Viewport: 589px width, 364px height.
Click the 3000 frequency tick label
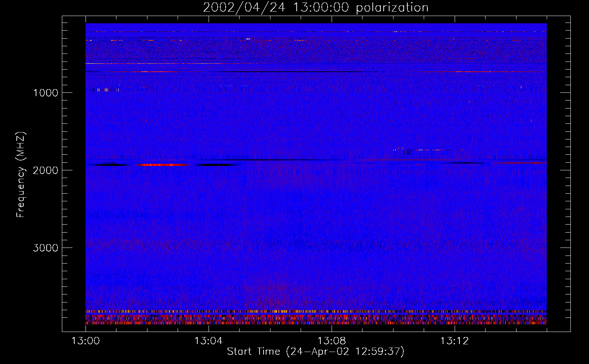tap(46, 248)
